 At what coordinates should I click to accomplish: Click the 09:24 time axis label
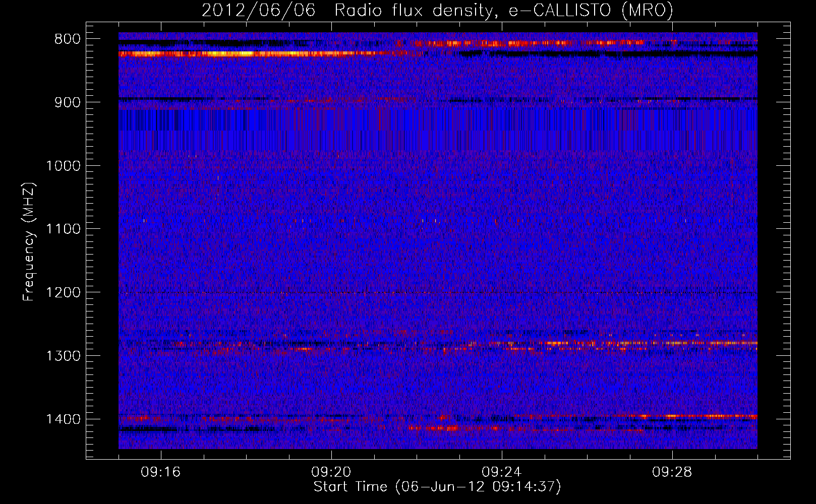tap(502, 472)
